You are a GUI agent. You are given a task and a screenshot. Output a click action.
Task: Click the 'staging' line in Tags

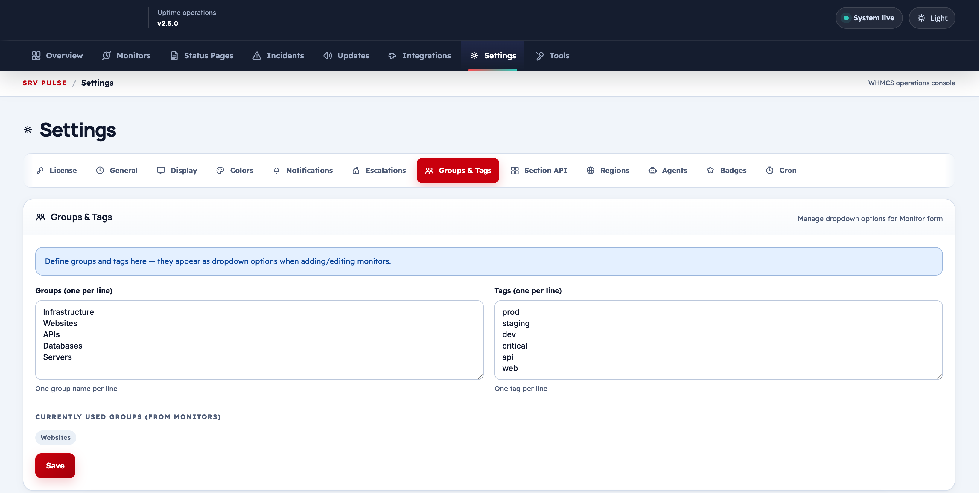(515, 323)
